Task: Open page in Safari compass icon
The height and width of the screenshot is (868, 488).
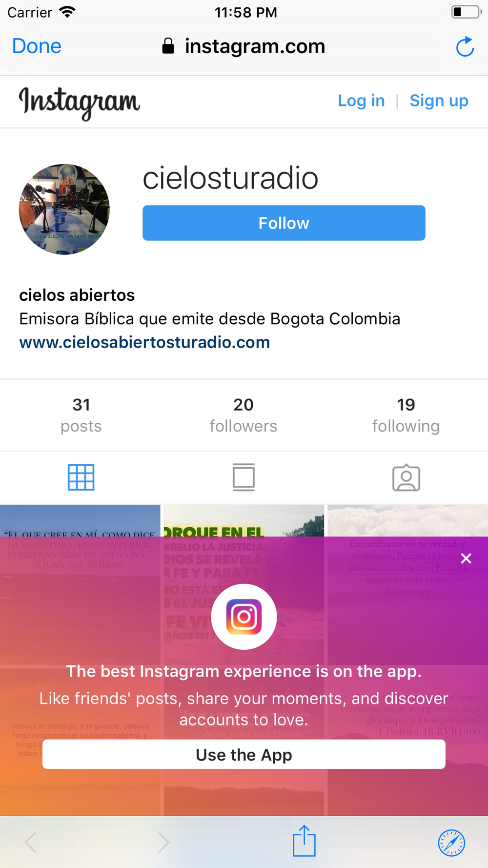Action: click(451, 843)
